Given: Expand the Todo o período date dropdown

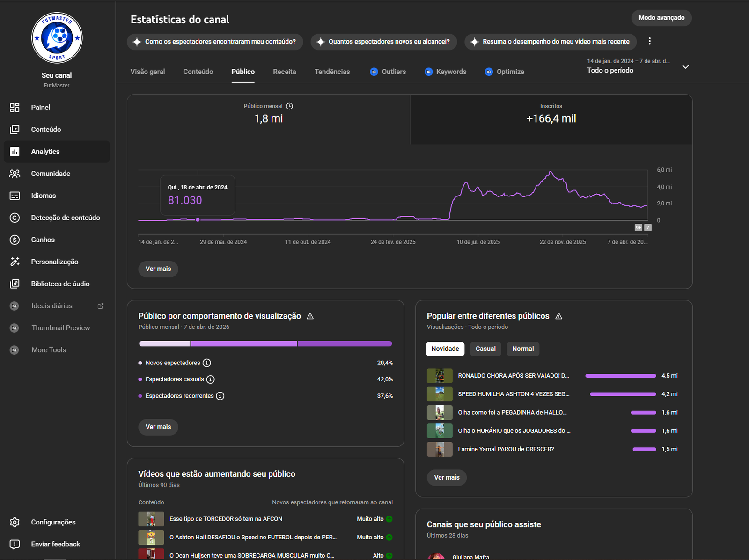Looking at the screenshot, I should pyautogui.click(x=685, y=67).
